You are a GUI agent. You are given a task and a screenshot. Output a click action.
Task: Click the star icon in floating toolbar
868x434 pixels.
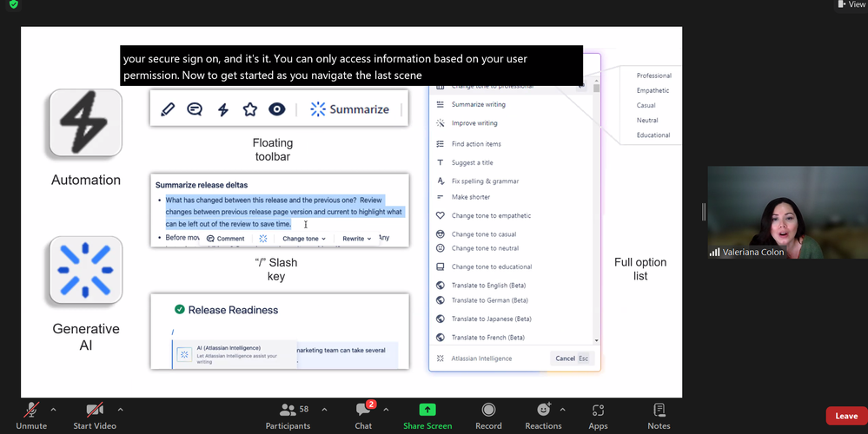(250, 108)
